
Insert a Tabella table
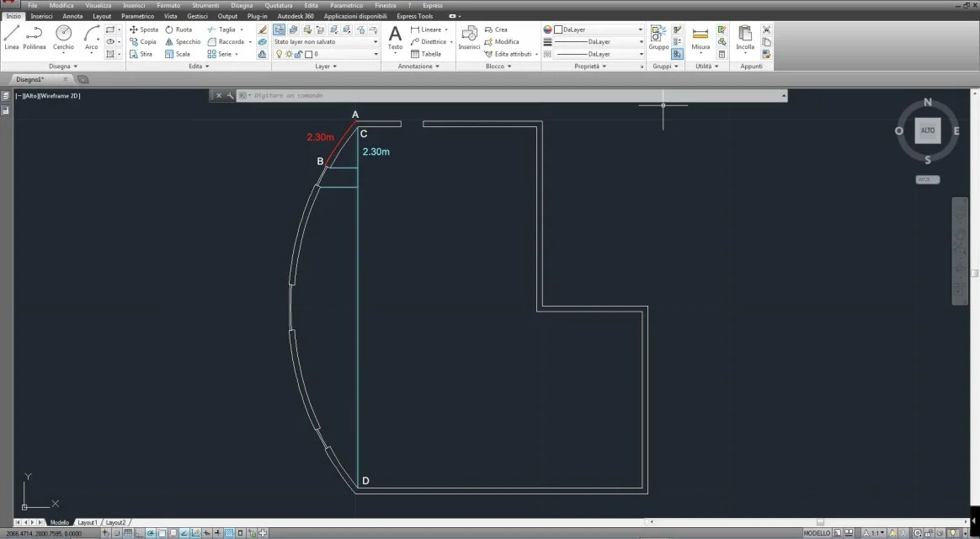(x=426, y=55)
